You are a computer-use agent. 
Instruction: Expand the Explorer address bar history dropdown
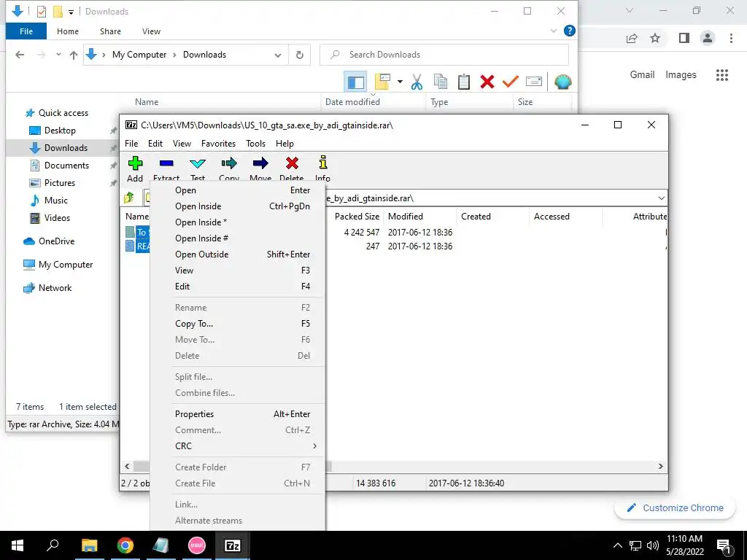pyautogui.click(x=278, y=55)
